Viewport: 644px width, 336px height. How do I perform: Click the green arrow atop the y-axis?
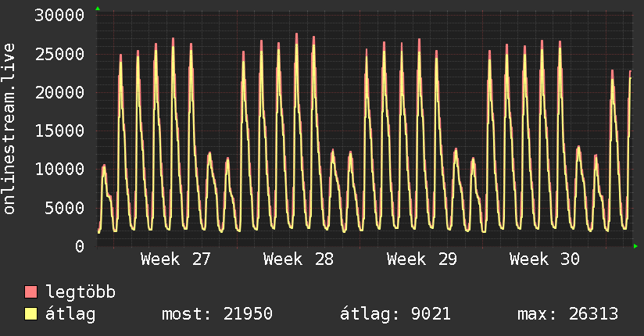[x=98, y=9]
